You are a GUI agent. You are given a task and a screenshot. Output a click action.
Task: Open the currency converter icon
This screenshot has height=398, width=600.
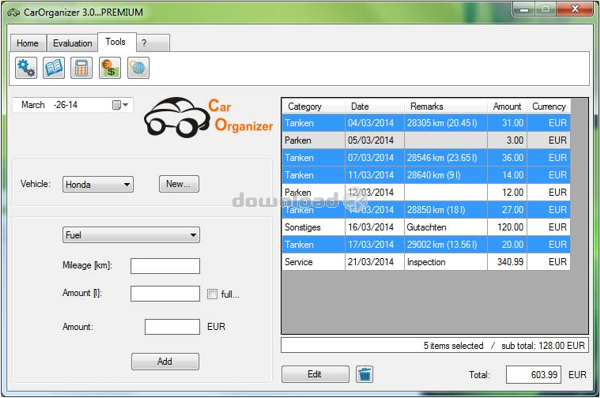[x=110, y=68]
